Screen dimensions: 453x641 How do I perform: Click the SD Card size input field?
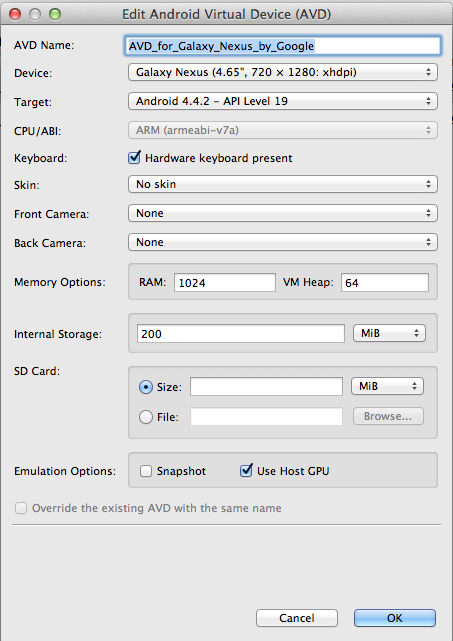tap(266, 387)
